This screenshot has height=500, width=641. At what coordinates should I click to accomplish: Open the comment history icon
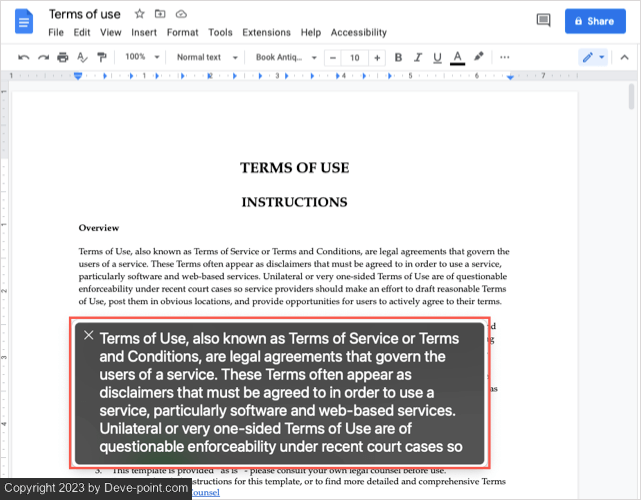544,20
